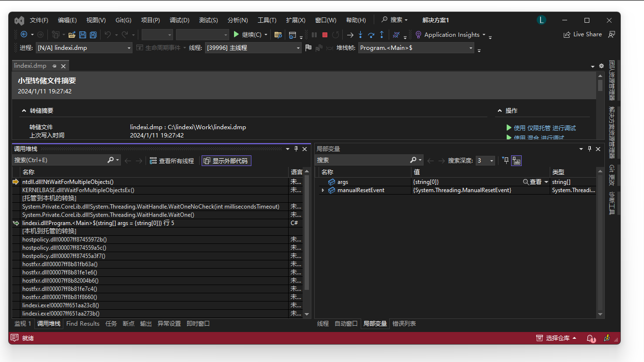This screenshot has width=644, height=362.
Task: Click the navigate backward arrow icon
Action: (24, 35)
